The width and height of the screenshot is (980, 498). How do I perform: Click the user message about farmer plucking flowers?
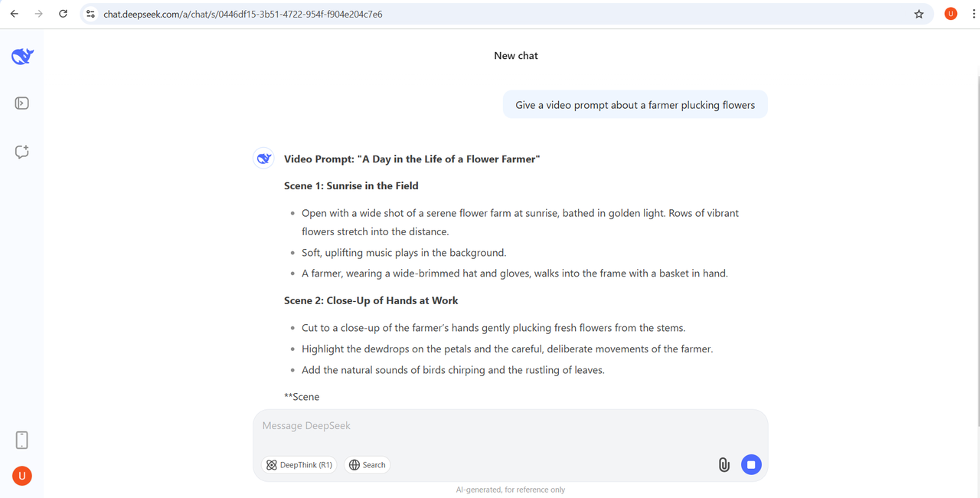[x=635, y=105]
